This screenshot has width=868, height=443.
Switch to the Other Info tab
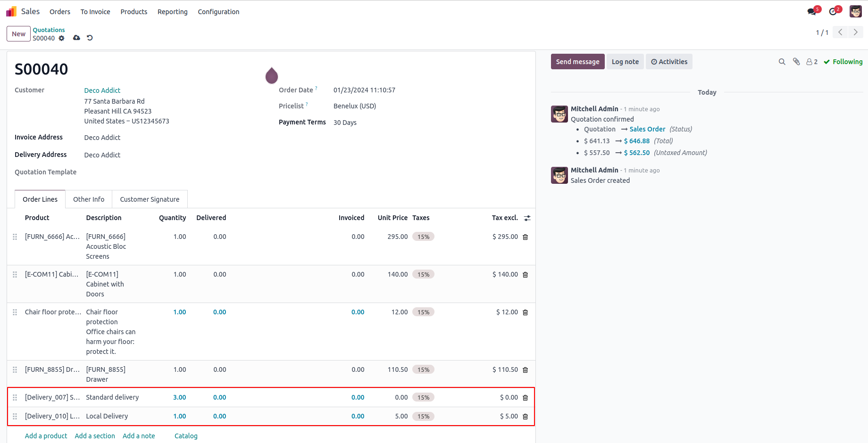pos(89,199)
